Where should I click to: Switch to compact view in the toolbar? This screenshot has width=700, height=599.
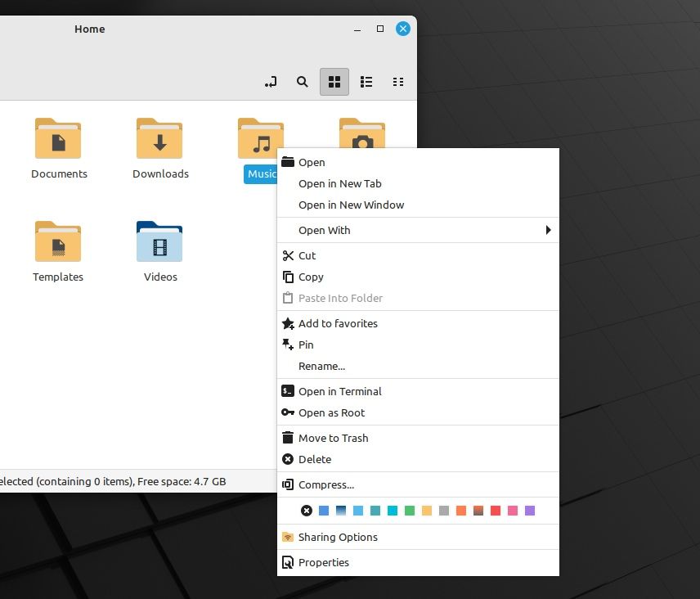click(x=398, y=82)
